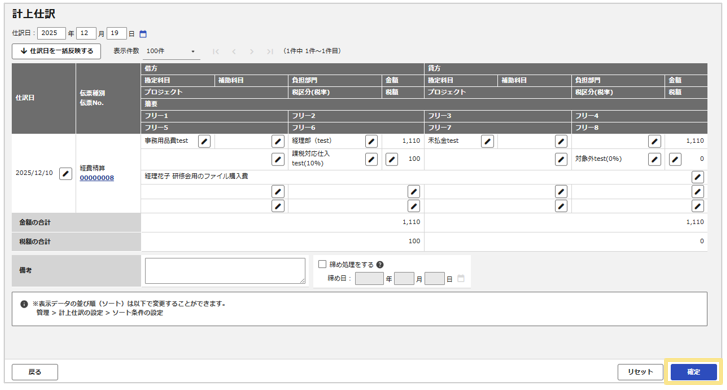This screenshot has width=727, height=390.
Task: Edit the 課税対応仕入 test(10%) tax category
Action: click(x=371, y=160)
